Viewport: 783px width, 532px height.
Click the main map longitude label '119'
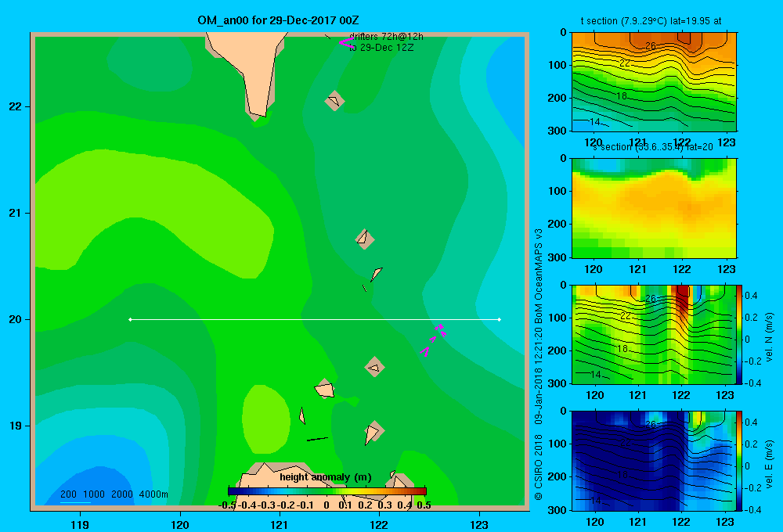pos(80,524)
